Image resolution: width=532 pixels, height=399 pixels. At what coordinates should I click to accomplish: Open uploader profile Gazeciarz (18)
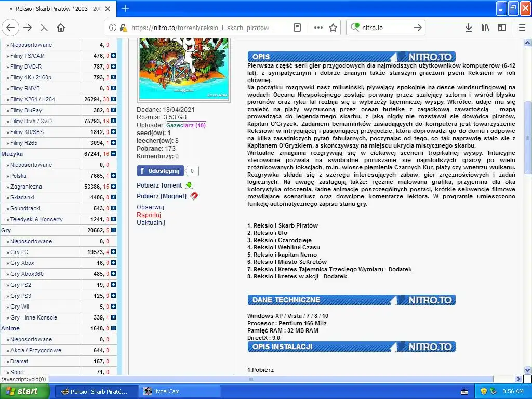(x=186, y=125)
